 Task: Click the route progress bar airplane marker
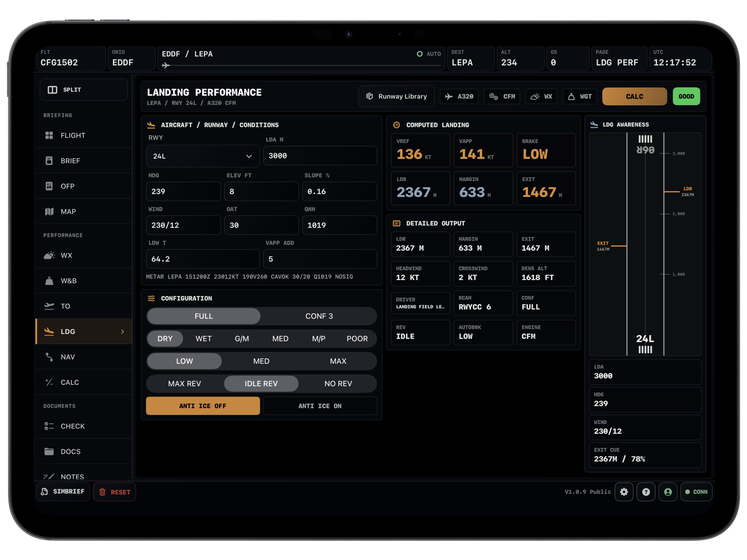coord(165,65)
